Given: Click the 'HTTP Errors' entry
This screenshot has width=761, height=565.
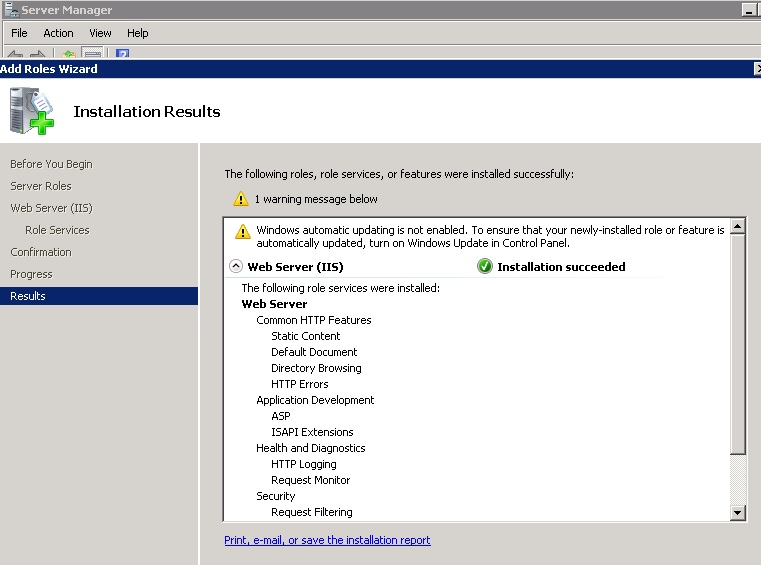Looking at the screenshot, I should coord(300,384).
